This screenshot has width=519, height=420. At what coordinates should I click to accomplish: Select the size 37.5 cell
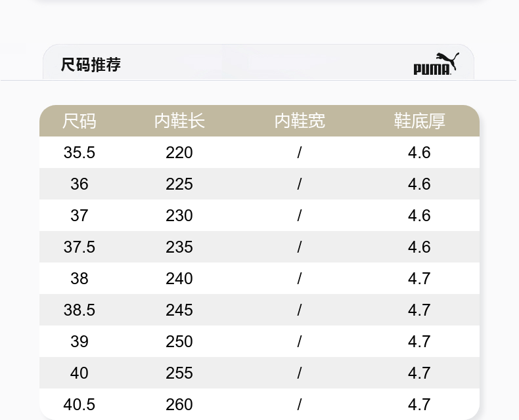79,247
